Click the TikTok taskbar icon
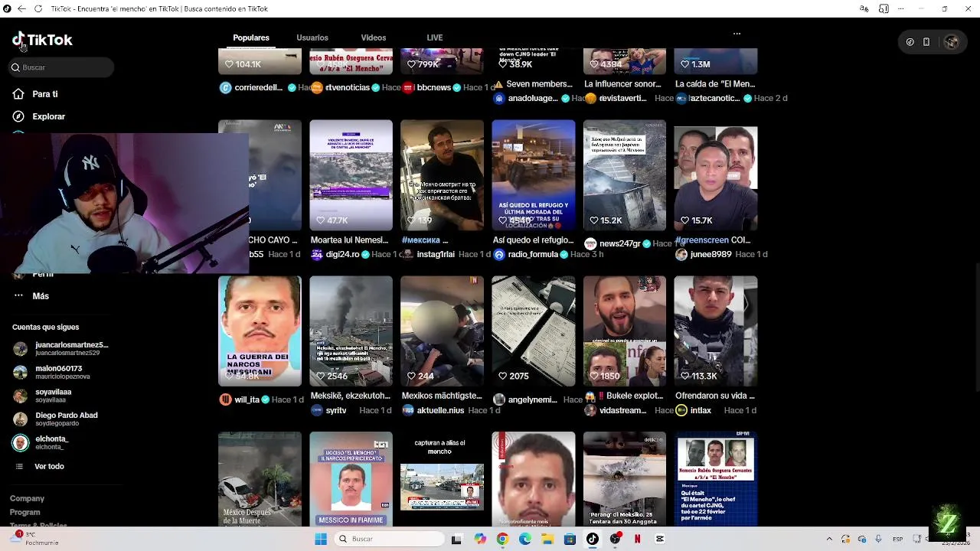 pos(592,539)
